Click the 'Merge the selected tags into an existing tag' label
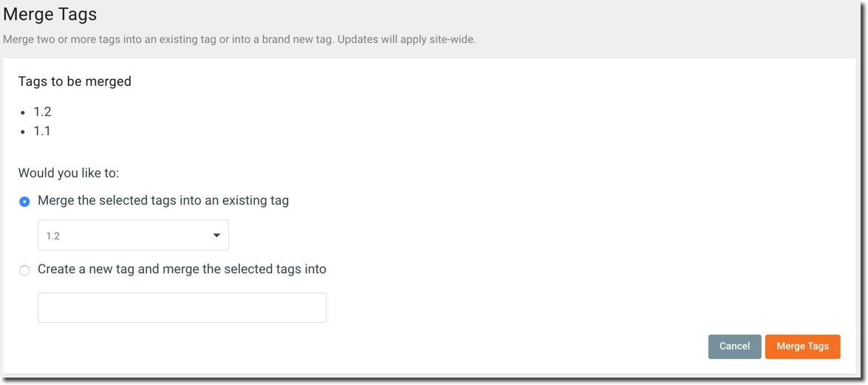The image size is (868, 385). tap(163, 201)
